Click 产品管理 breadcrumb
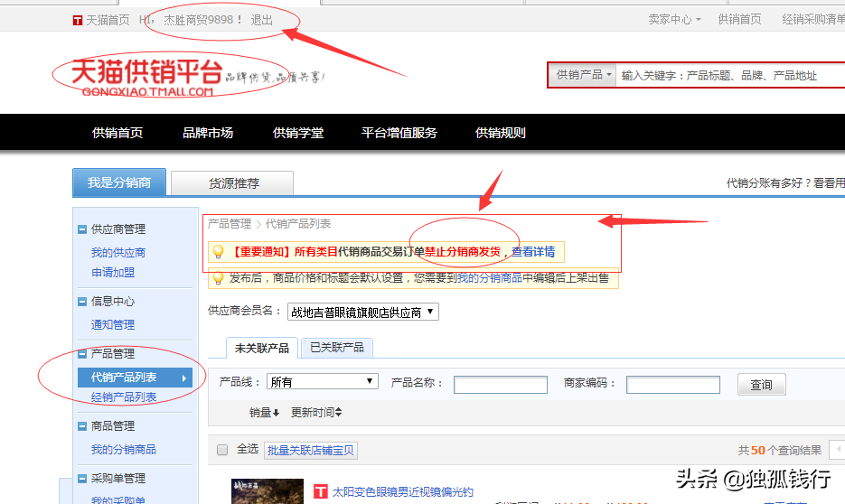Screen dimensions: 845x504 click(x=230, y=223)
